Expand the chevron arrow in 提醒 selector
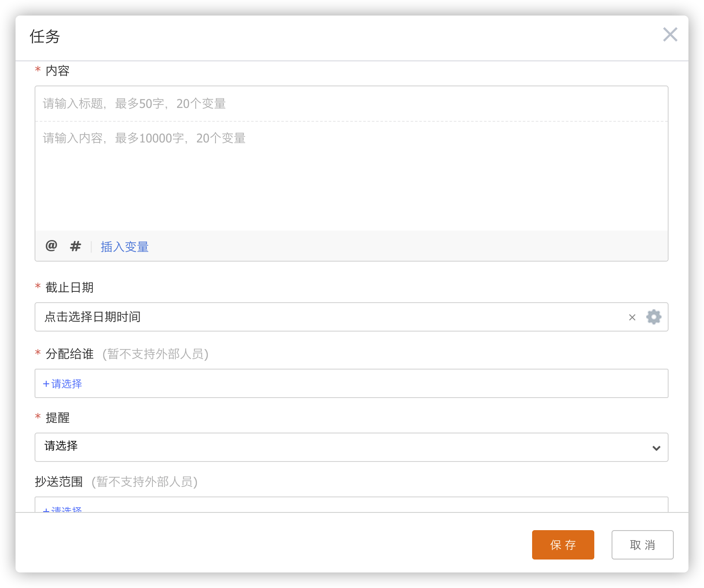This screenshot has width=704, height=588. (656, 448)
